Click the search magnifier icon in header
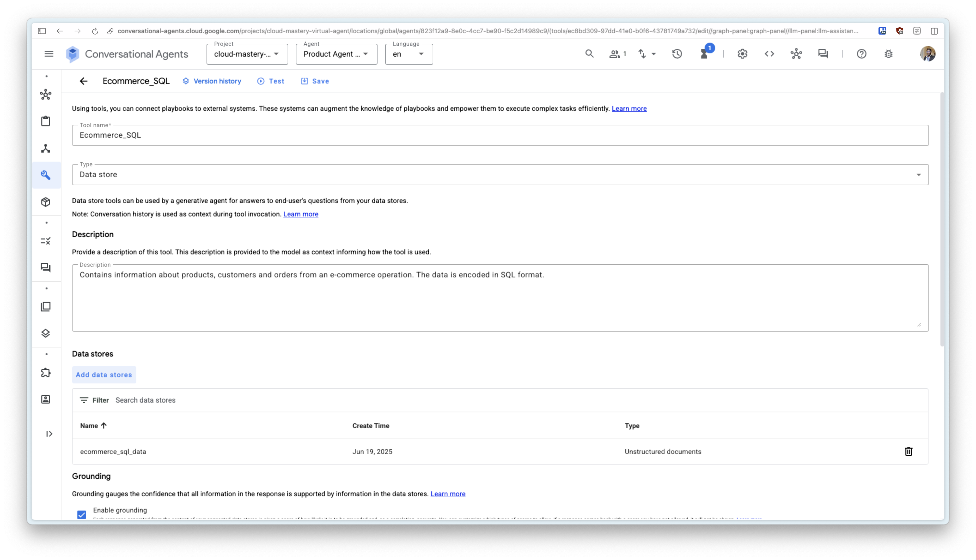The height and width of the screenshot is (560, 976). pos(589,54)
